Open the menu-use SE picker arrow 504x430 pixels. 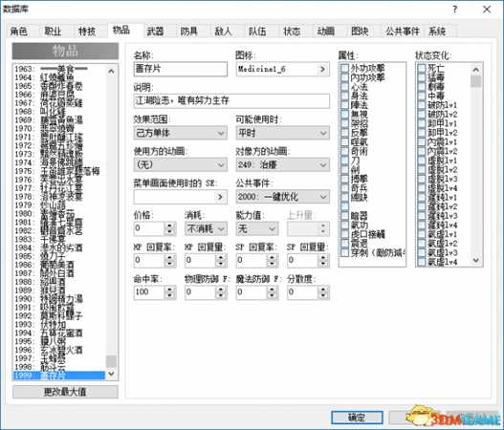tap(221, 197)
